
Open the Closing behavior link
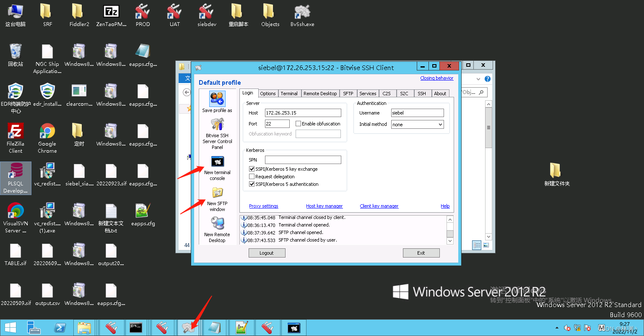click(436, 78)
